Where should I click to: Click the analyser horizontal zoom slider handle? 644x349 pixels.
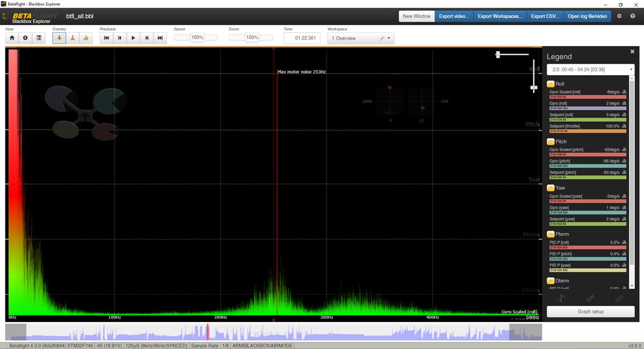pyautogui.click(x=498, y=54)
